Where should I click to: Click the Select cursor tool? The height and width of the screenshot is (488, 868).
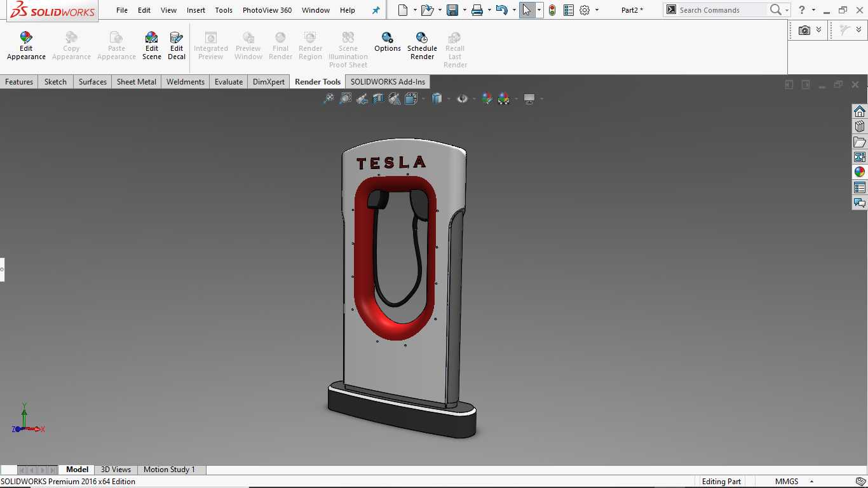(527, 10)
